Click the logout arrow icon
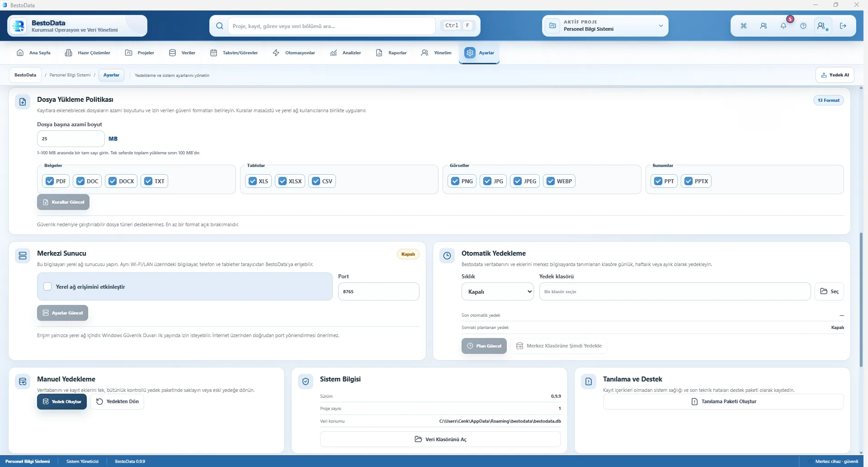 (x=843, y=26)
